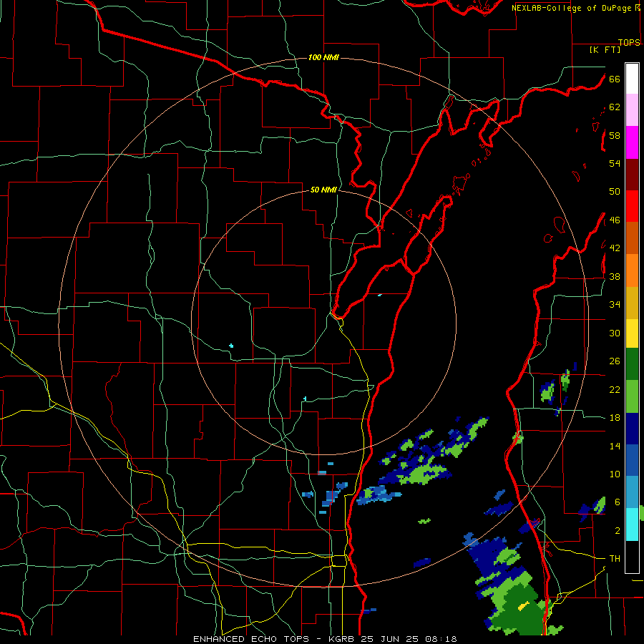Pick the black TH legend swatch
644x644 pixels.
click(632, 557)
